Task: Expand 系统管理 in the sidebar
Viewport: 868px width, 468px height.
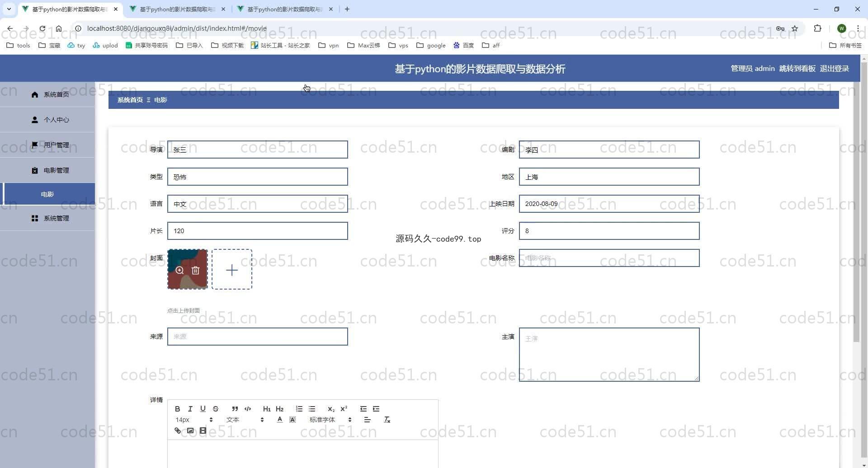Action: (47, 218)
